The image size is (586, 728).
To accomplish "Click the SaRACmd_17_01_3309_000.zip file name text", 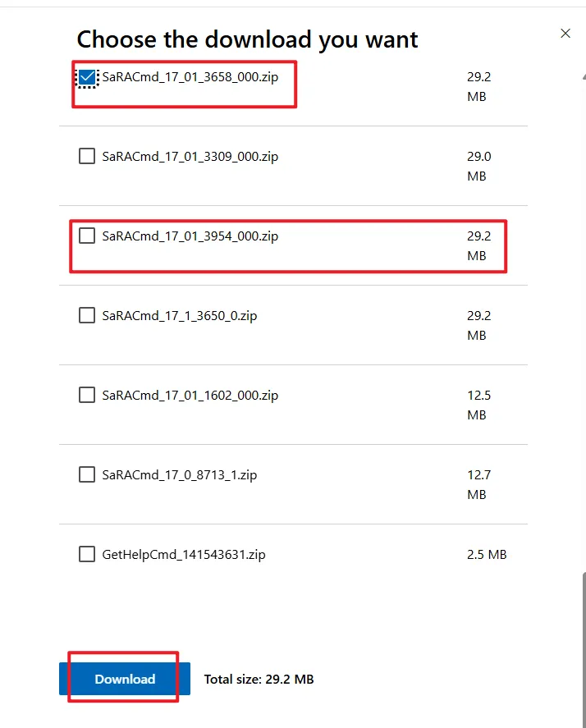I will pos(190,156).
